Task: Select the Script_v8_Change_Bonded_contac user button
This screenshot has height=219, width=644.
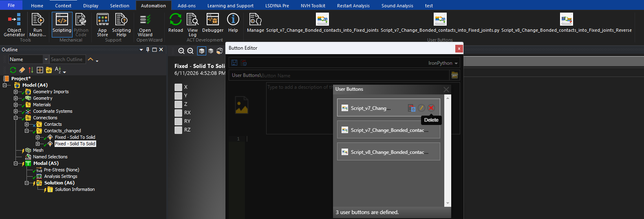Action: click(388, 152)
